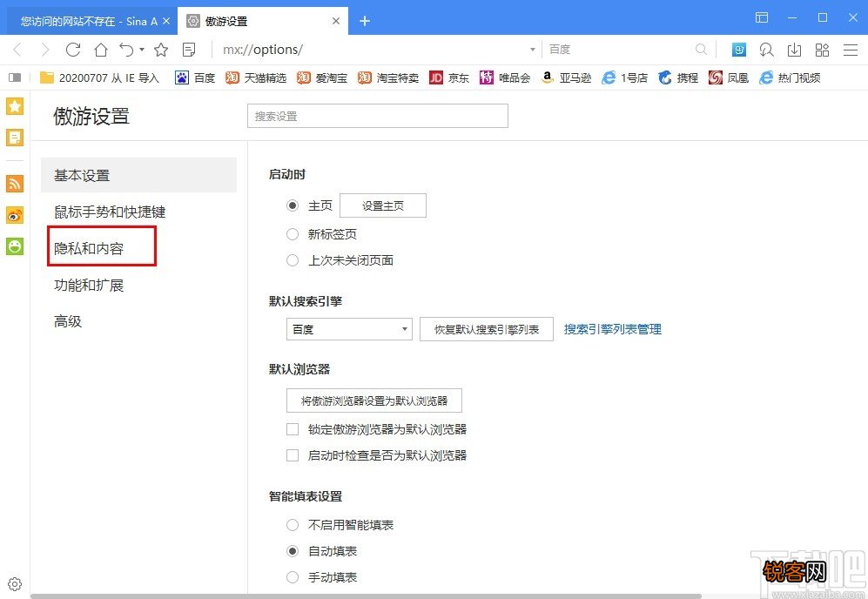Viewport: 868px width, 599px height.
Task: Click 恢复默认搜索引擎列表 button
Action: 487,329
